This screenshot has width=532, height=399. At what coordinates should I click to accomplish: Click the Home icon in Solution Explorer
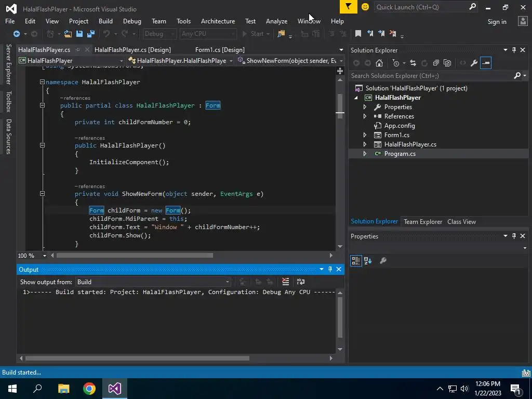(x=379, y=63)
